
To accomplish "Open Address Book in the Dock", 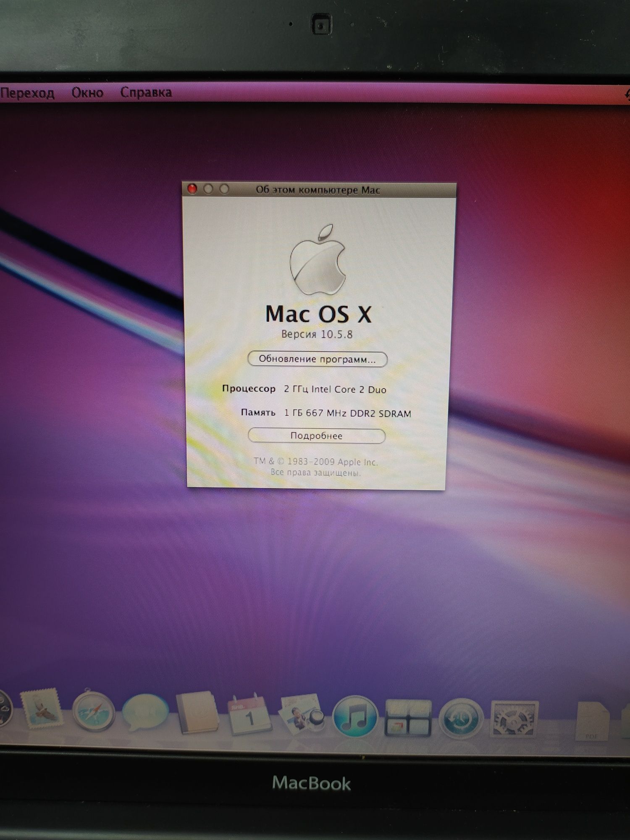I will 197,713.
